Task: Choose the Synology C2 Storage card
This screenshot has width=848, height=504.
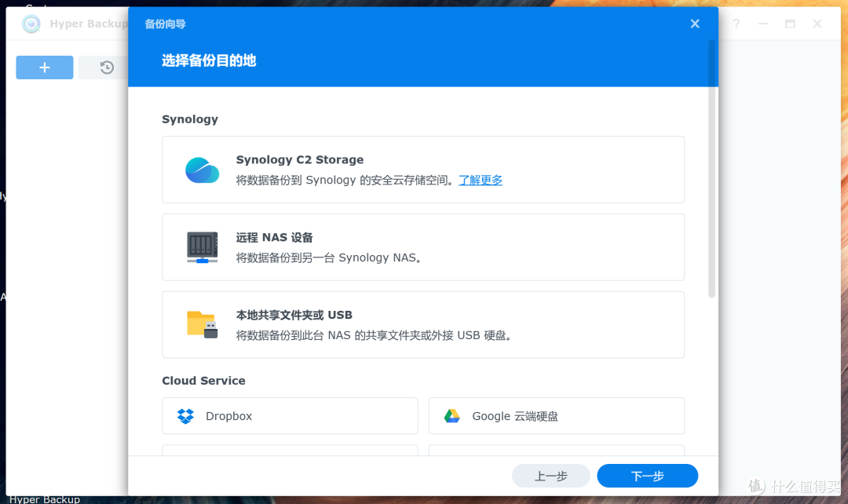Action: point(423,170)
